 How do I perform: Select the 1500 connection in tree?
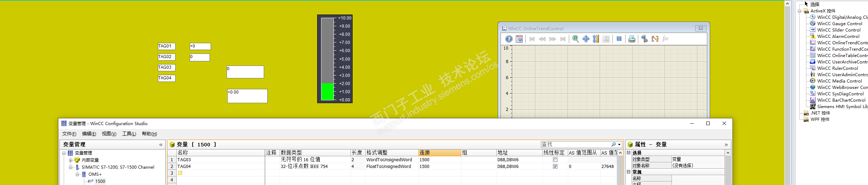[x=100, y=181]
